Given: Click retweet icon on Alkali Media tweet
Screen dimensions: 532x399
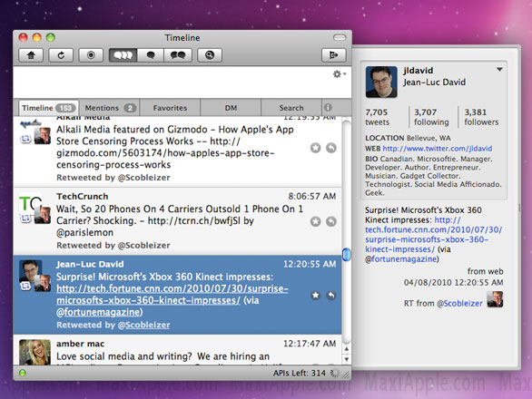Looking at the screenshot, I should point(25,139).
